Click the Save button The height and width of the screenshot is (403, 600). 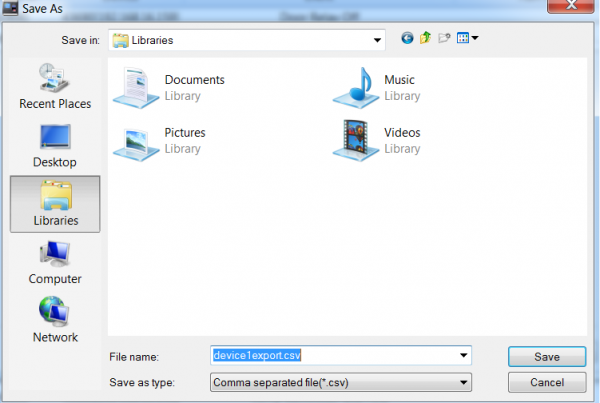[546, 357]
